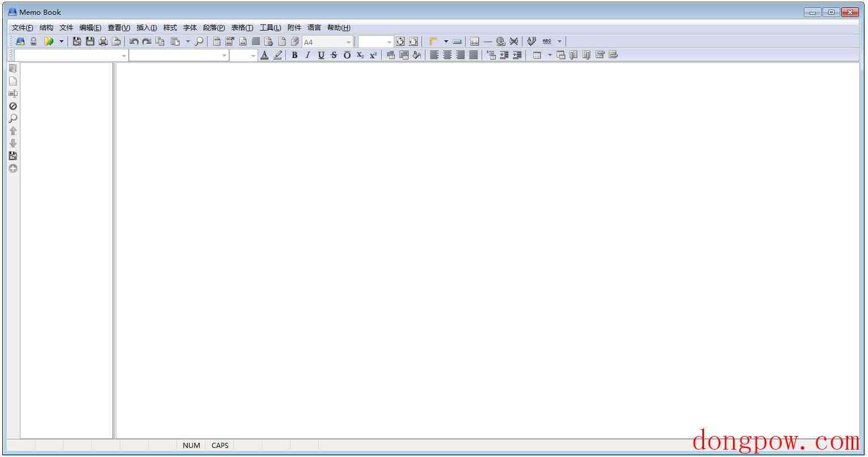Image resolution: width=868 pixels, height=457 pixels.
Task: Click the paste clipboard icon
Action: click(x=175, y=41)
